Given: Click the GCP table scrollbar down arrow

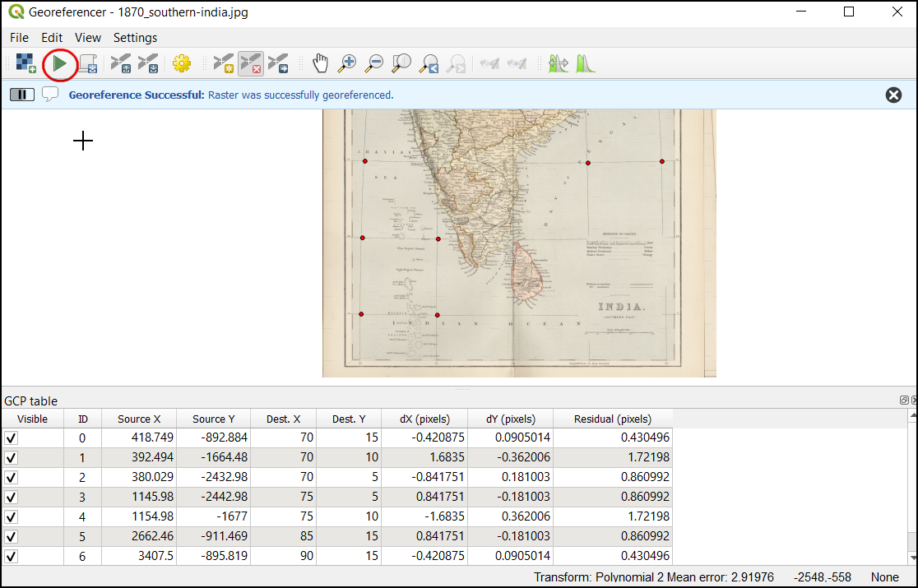Looking at the screenshot, I should coord(911,557).
